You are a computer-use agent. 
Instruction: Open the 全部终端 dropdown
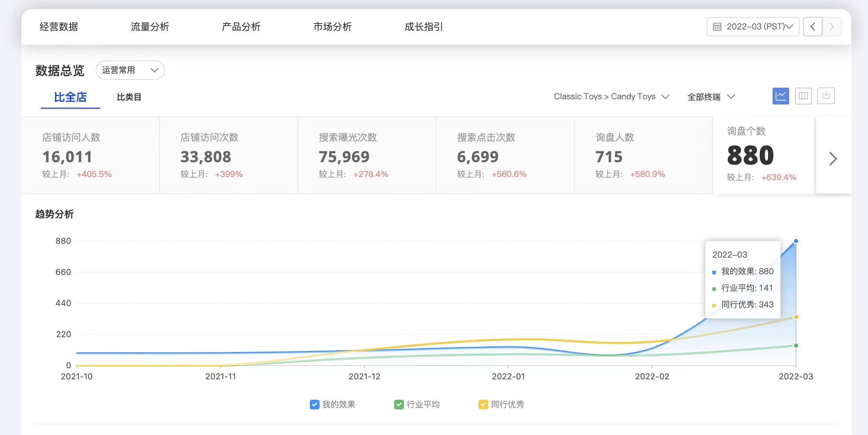pos(711,97)
